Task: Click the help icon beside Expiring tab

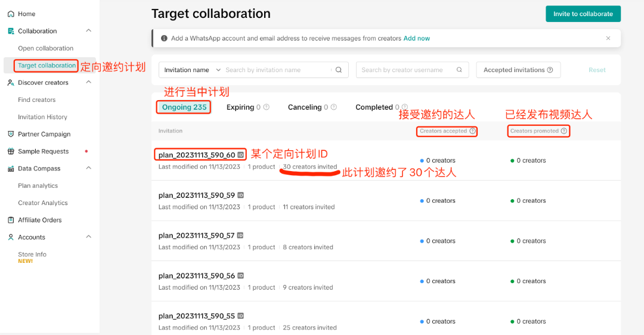Action: point(266,107)
